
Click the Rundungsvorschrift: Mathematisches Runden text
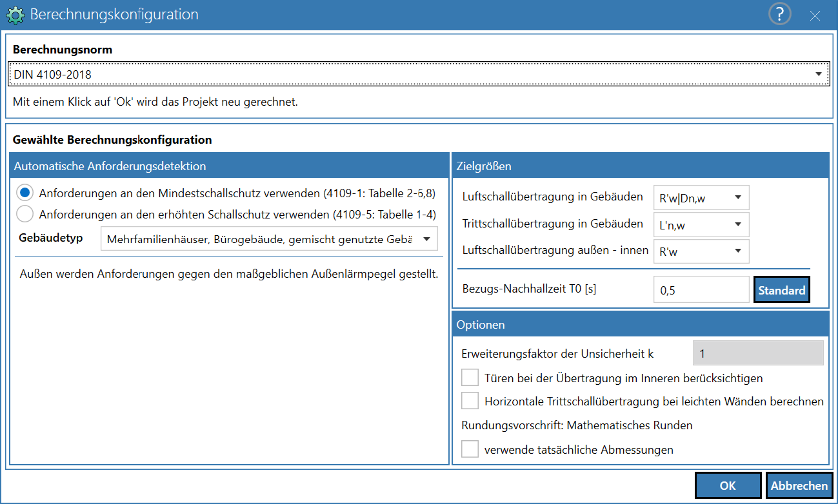(x=577, y=425)
